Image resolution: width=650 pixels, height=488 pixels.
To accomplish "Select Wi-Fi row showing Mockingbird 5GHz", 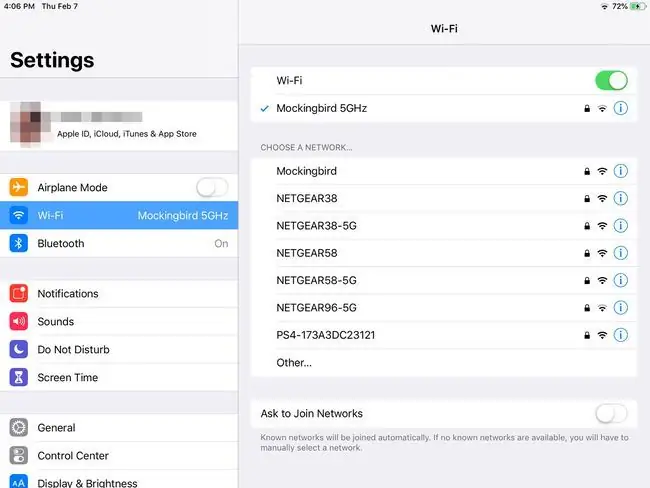I will coord(119,215).
